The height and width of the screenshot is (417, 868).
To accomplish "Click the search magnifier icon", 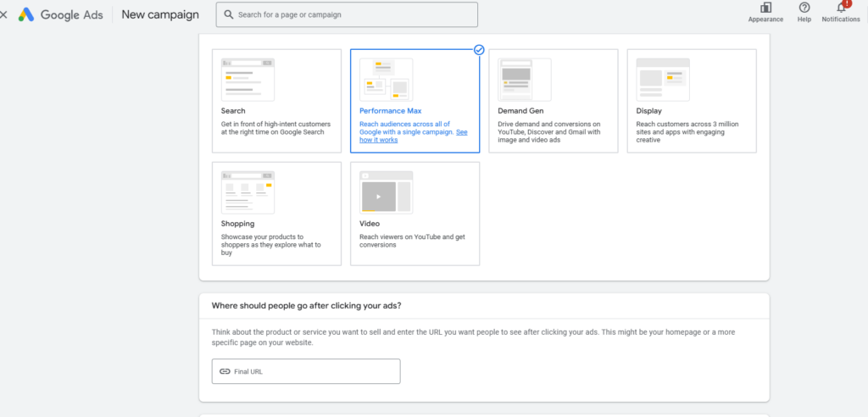I will pyautogui.click(x=227, y=14).
